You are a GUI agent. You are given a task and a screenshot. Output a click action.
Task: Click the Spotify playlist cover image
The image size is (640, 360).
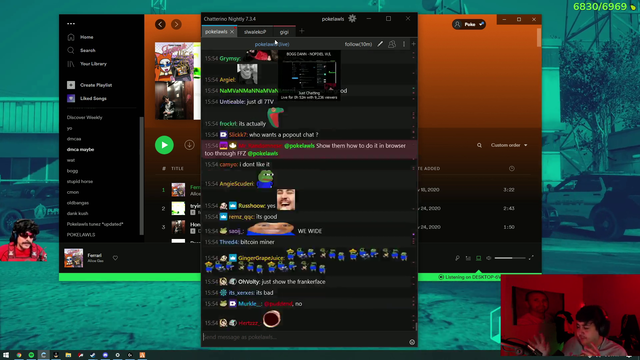(178, 81)
